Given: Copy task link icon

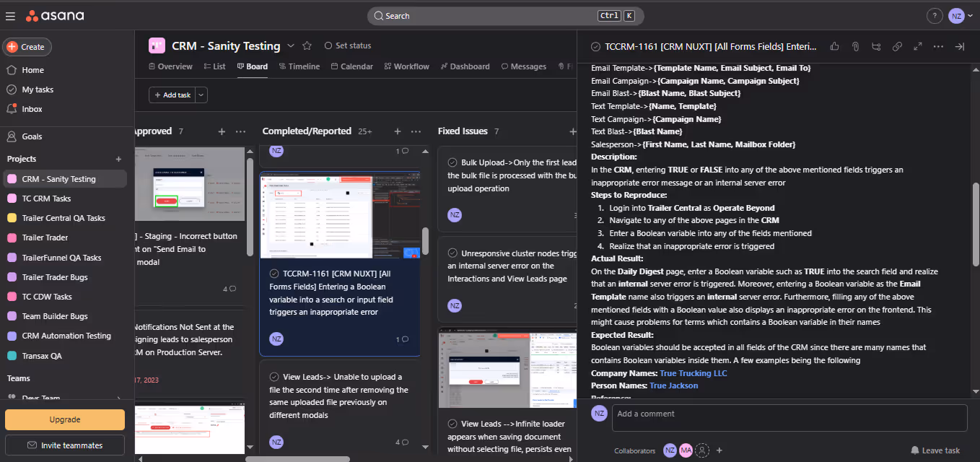Looking at the screenshot, I should pyautogui.click(x=897, y=46).
